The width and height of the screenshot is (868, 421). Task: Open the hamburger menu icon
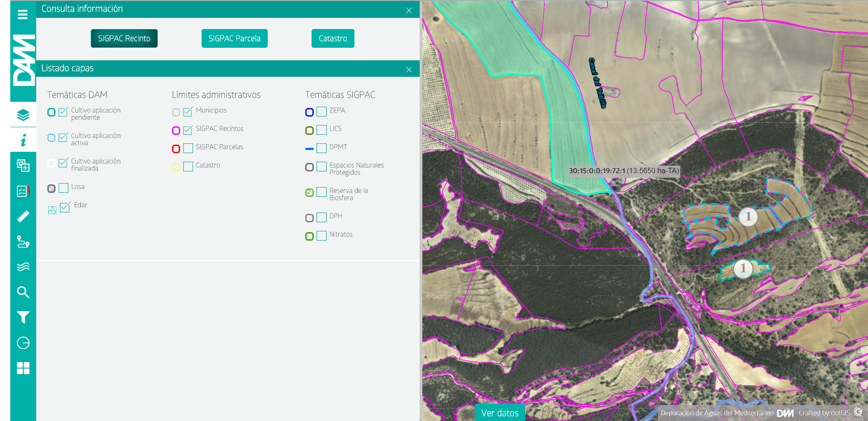(x=23, y=15)
